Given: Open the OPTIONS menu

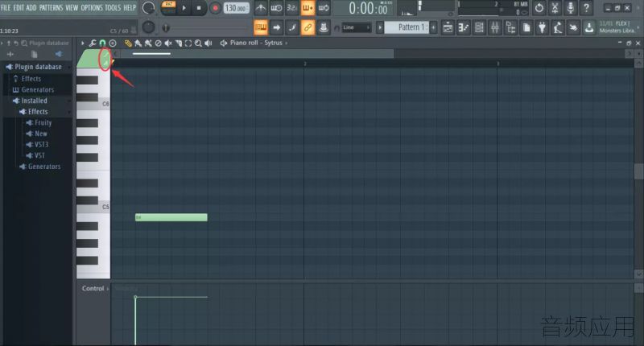Looking at the screenshot, I should click(92, 7).
